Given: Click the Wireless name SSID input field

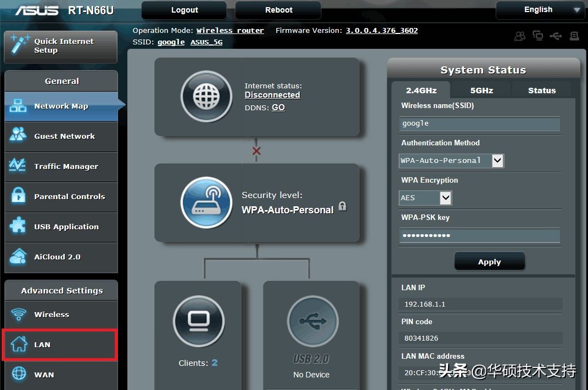Looking at the screenshot, I should coord(480,123).
